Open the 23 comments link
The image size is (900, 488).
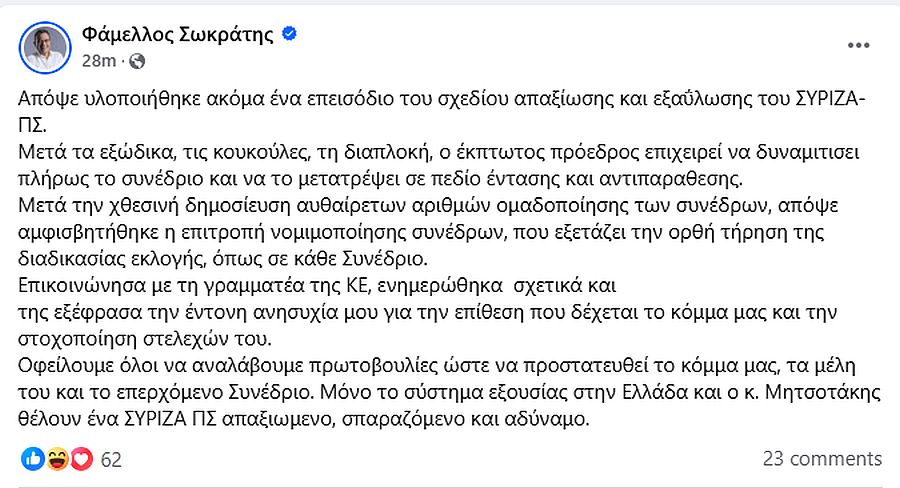pos(822,459)
